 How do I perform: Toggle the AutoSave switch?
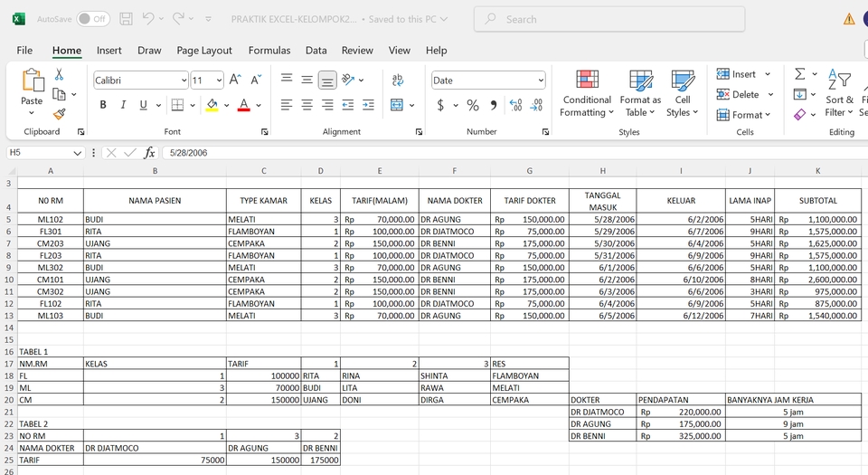click(x=93, y=19)
